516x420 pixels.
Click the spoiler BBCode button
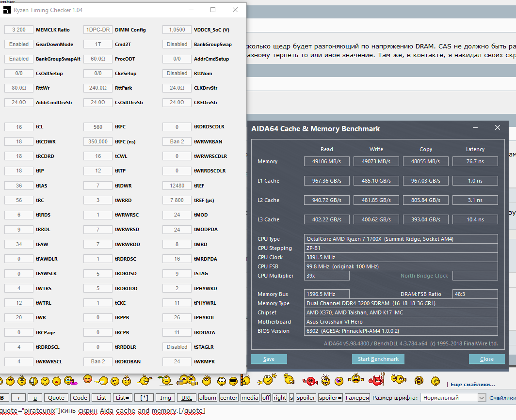pyautogui.click(x=306, y=398)
